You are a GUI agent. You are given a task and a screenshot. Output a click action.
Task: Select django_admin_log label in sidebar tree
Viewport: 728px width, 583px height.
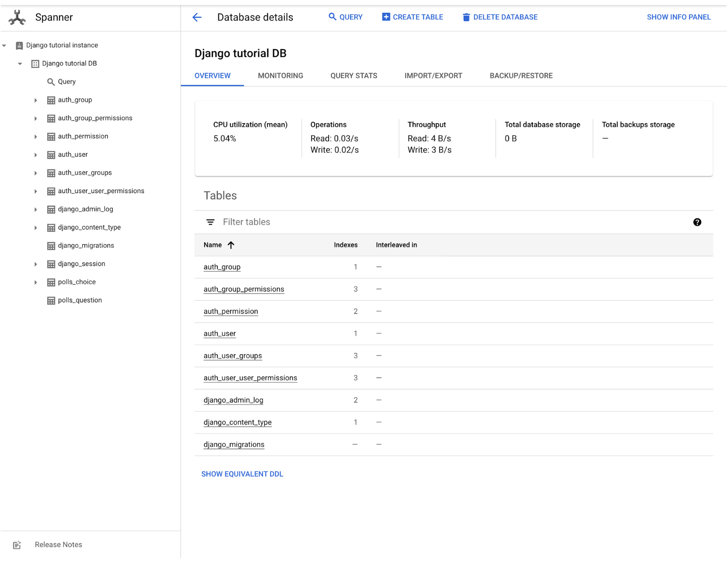click(86, 209)
